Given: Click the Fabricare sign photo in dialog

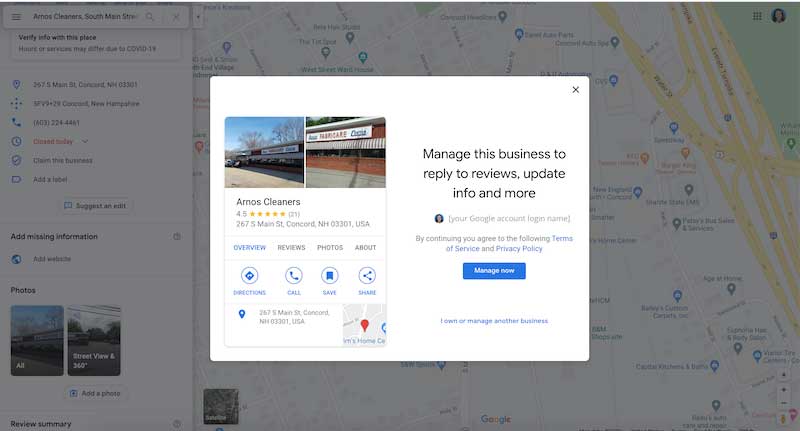Looking at the screenshot, I should [345, 152].
